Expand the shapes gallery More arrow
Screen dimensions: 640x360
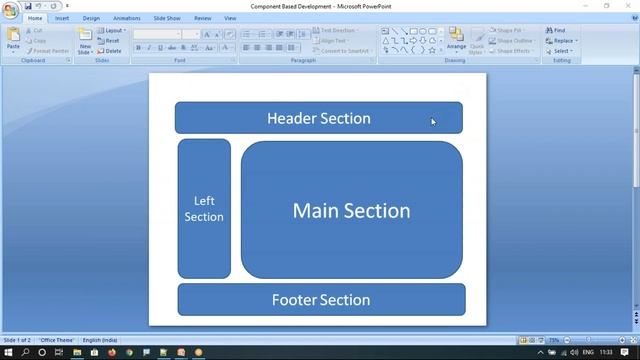coord(441,50)
